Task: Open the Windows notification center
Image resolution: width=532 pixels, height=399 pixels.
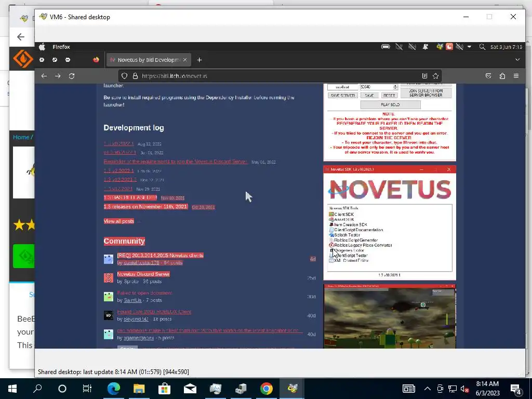Action: pyautogui.click(x=516, y=389)
